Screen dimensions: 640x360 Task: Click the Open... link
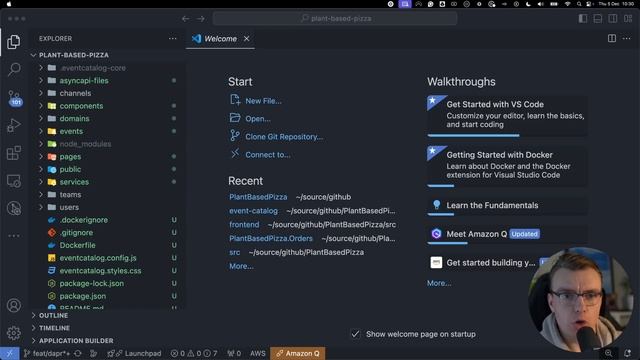(258, 119)
